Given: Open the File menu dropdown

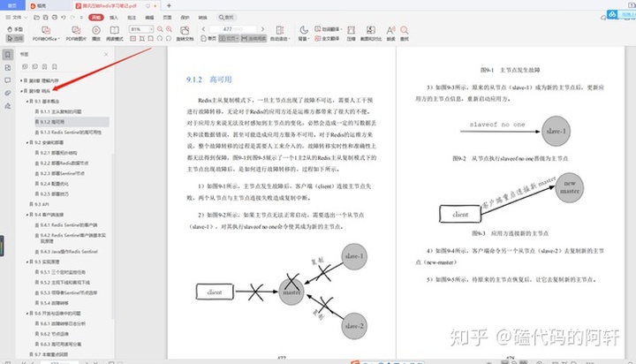Looking at the screenshot, I should 16,18.
